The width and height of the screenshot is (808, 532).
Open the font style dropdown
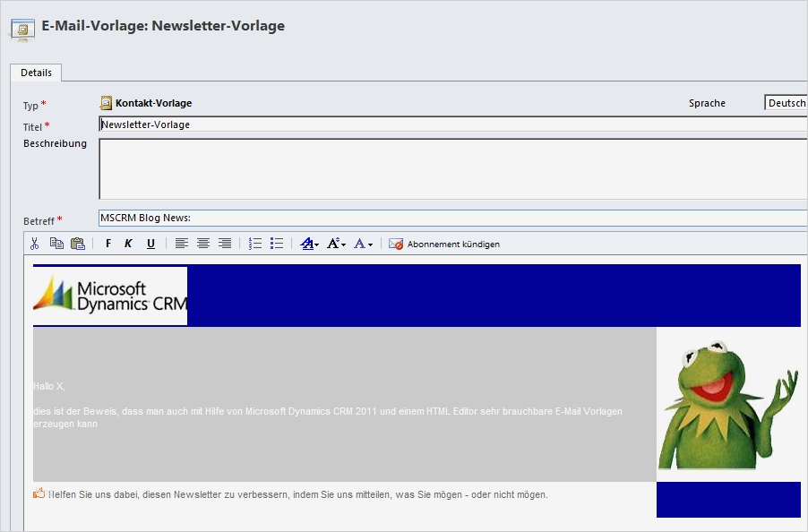[x=310, y=244]
